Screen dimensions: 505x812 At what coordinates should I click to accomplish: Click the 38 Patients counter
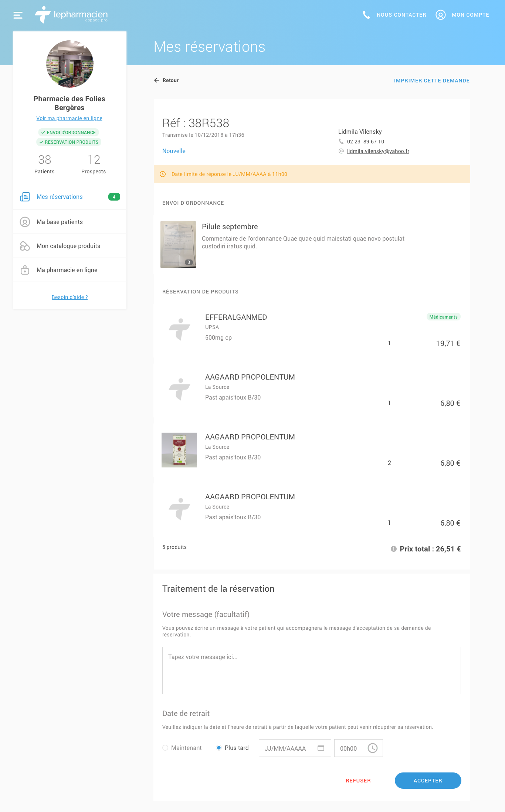[x=44, y=164]
